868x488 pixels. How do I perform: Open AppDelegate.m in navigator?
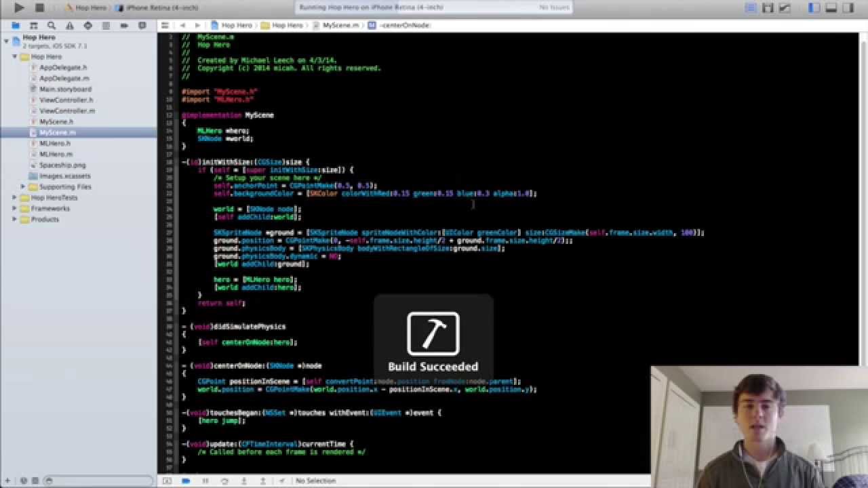coord(64,79)
